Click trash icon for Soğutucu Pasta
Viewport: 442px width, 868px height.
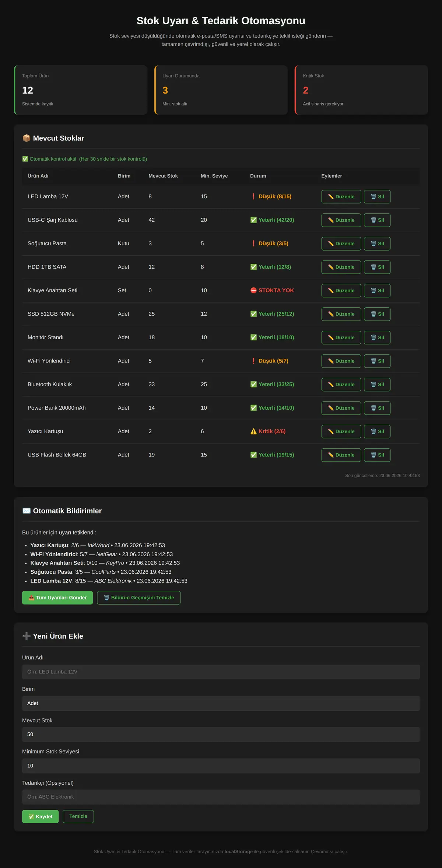(377, 244)
